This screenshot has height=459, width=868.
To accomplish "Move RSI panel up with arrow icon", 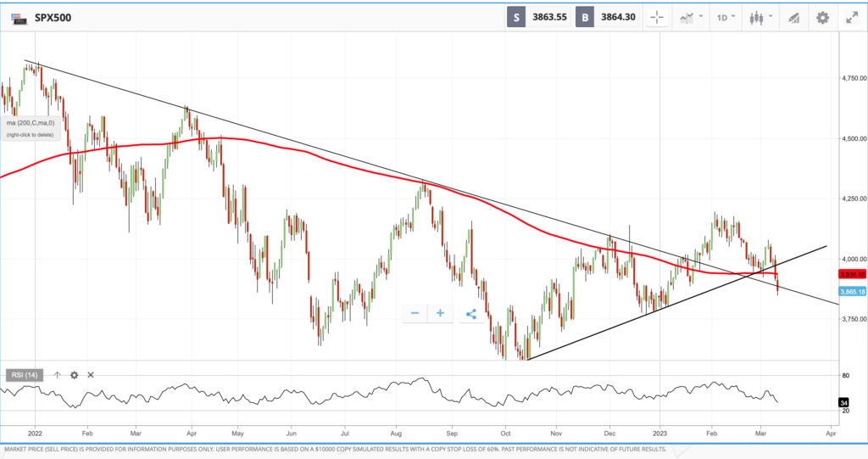I will click(58, 374).
